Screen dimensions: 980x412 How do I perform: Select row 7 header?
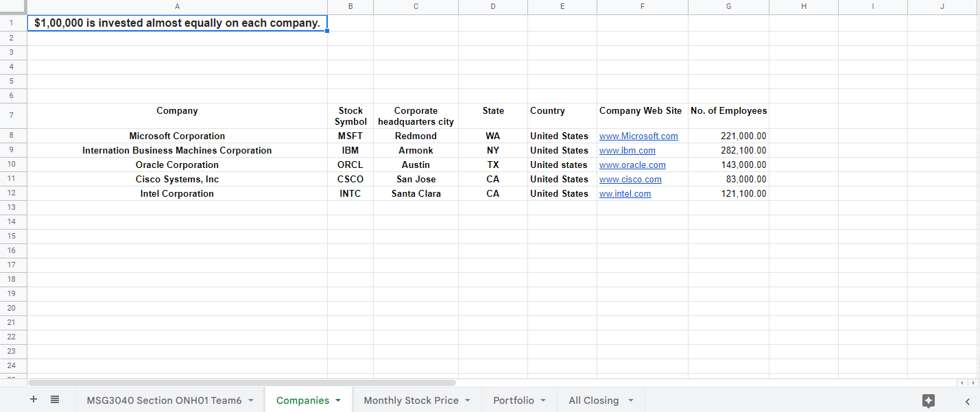coord(12,116)
